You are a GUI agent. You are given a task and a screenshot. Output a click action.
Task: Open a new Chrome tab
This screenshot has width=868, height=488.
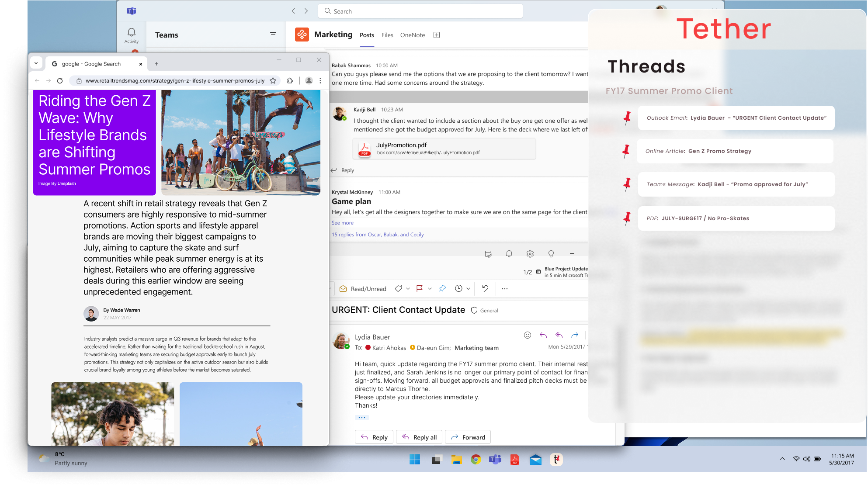(x=156, y=64)
